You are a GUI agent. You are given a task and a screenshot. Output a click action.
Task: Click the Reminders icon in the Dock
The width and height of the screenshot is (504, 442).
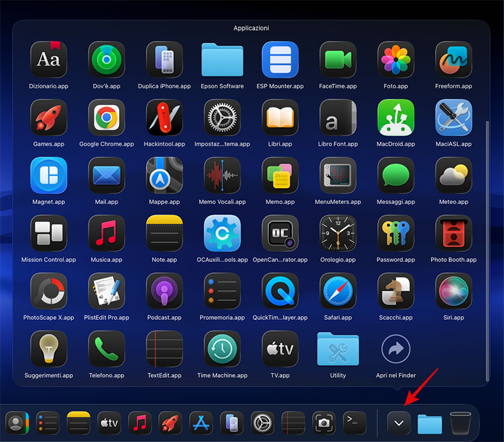coord(48,423)
